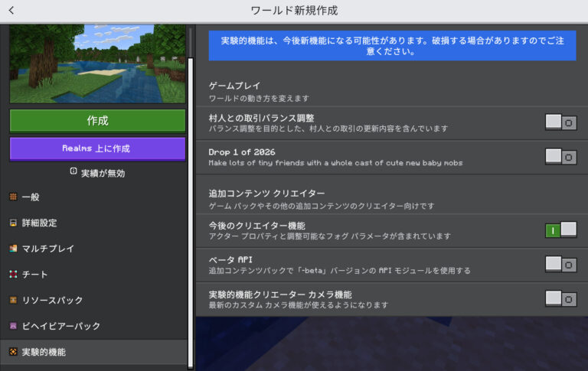Click the 詳細設定 sidebar icon
588x371 pixels.
point(13,223)
